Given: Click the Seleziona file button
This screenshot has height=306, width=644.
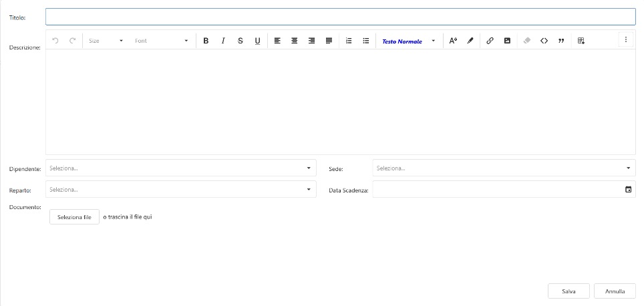Looking at the screenshot, I should click(74, 217).
